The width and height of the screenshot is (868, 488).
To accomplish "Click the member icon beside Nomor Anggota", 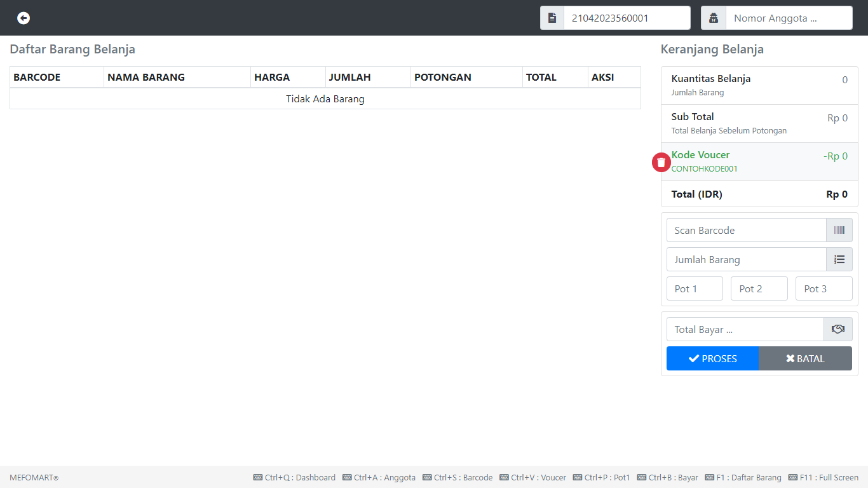I will [714, 18].
